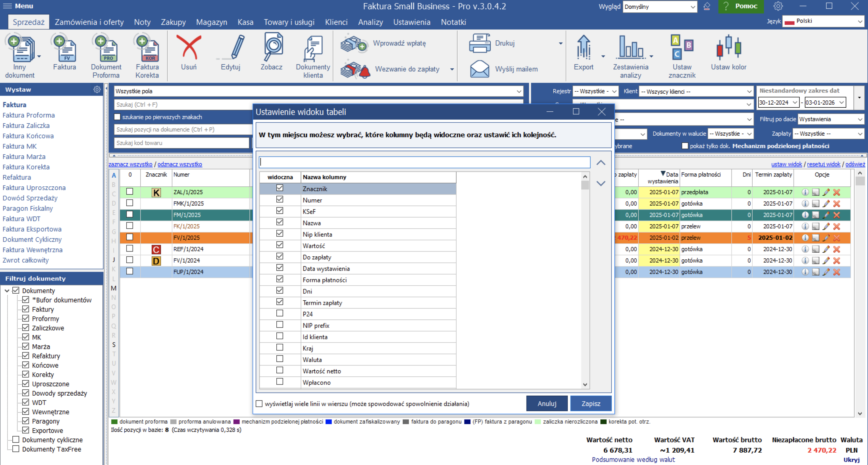Switch to the Magazyn tab
The image size is (868, 465).
pyautogui.click(x=212, y=22)
